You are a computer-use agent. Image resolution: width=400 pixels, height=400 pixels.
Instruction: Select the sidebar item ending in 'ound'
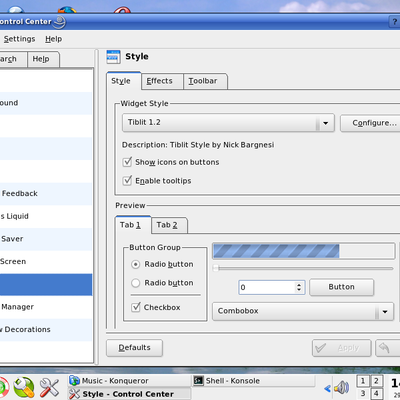(46, 103)
